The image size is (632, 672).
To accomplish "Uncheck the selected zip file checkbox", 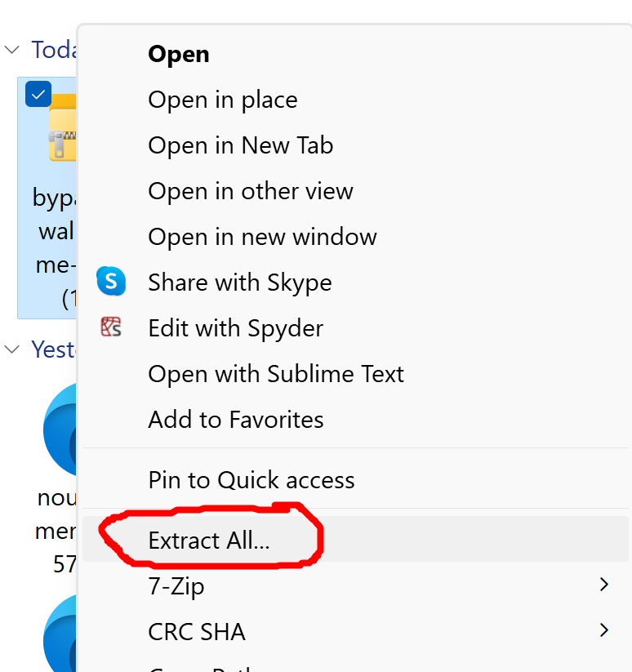I will [38, 94].
